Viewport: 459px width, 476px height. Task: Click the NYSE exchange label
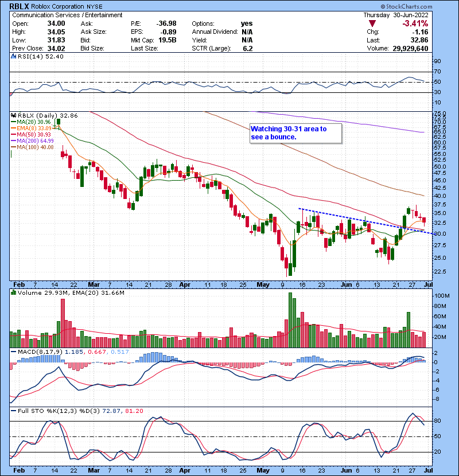[x=95, y=7]
